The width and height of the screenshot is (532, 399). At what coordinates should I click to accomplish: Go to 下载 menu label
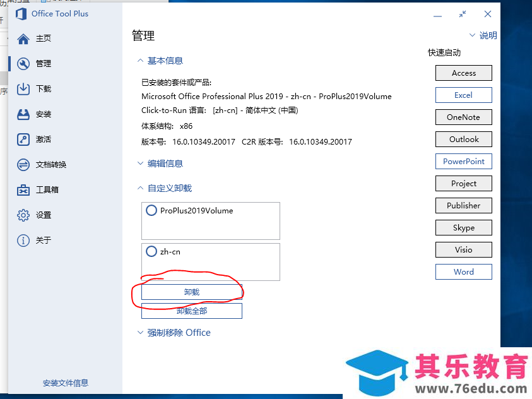tap(44, 89)
